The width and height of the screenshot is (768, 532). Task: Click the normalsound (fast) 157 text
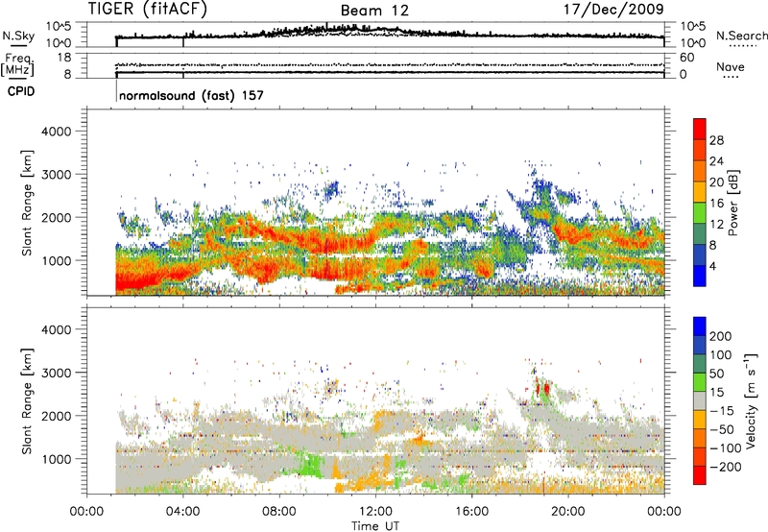pyautogui.click(x=191, y=95)
